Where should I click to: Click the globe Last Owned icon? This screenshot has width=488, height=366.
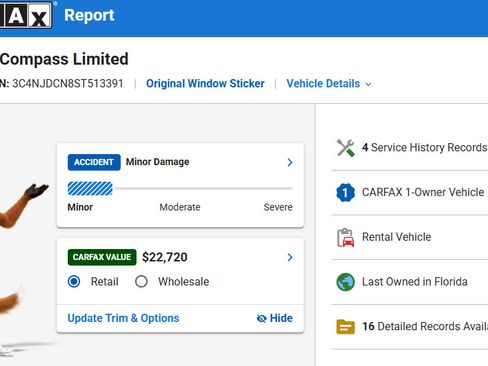coord(345,282)
